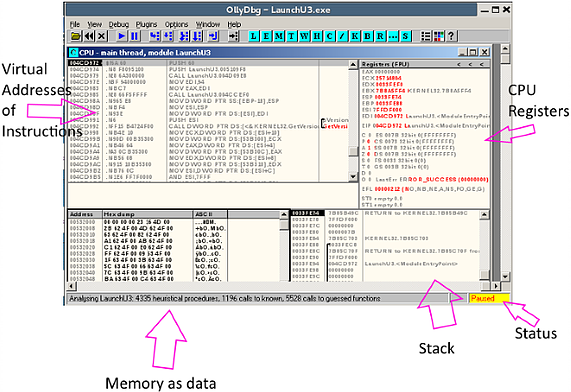Click the EIP register value line

click(425, 126)
